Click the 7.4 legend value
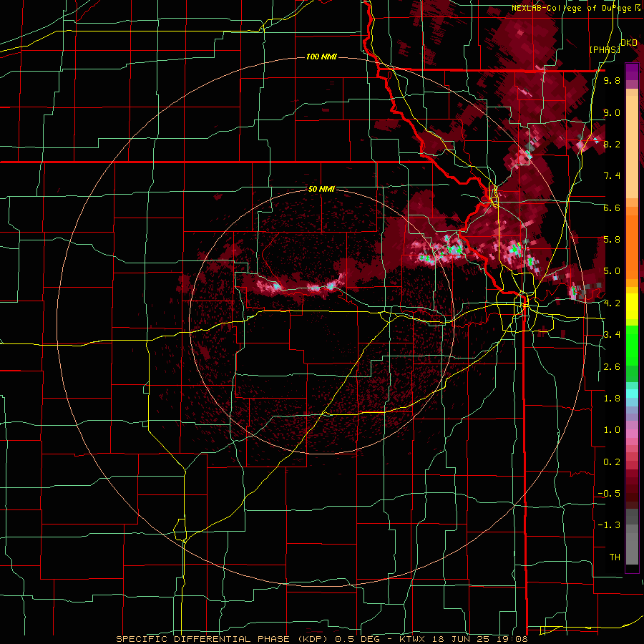Image resolution: width=644 pixels, height=644 pixels. click(612, 176)
